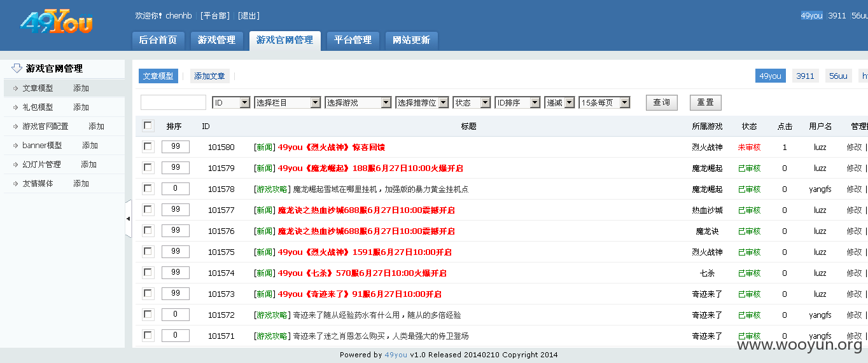Screen dimensions: 868x363
Task: Check the box for article 101574
Action: coord(148,273)
